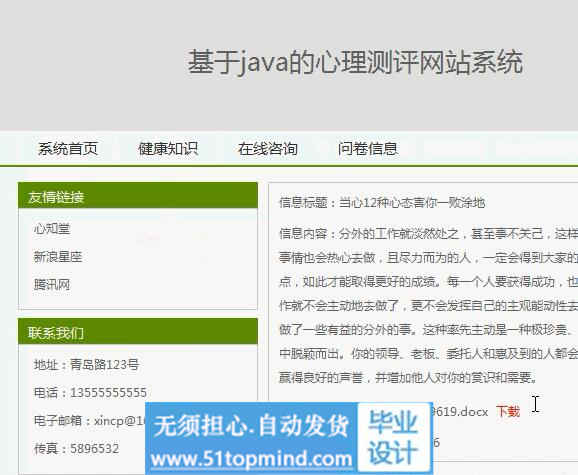Click the 友情链接 panel header
Screen dimensions: 578x475
coord(138,196)
